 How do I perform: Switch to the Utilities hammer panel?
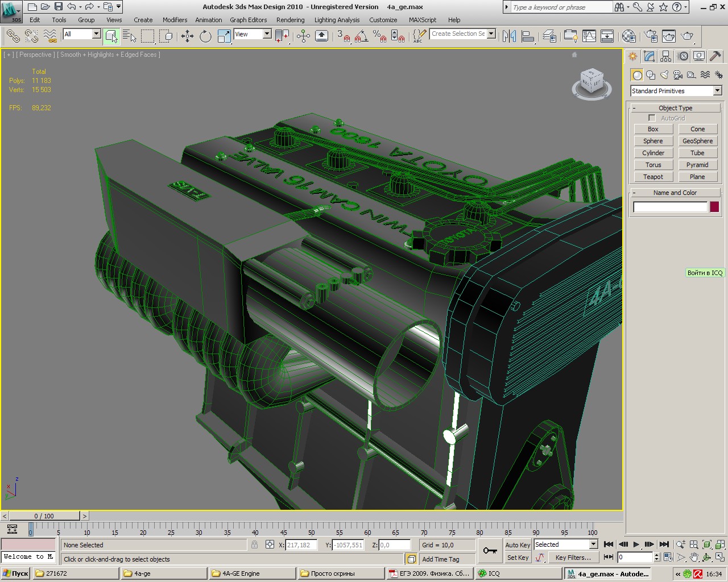coord(715,56)
